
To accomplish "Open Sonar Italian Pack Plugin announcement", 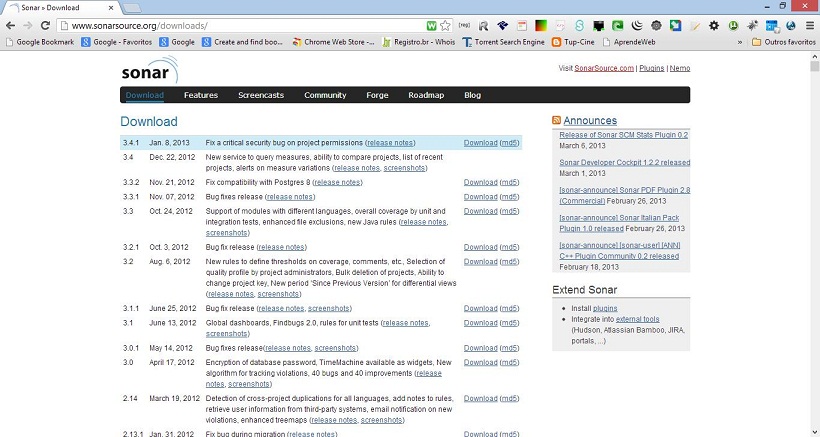I will tap(619, 223).
